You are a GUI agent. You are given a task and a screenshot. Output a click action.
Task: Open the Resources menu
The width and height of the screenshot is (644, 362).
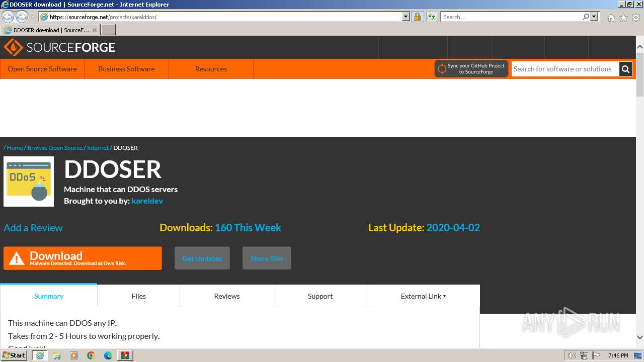pos(211,69)
